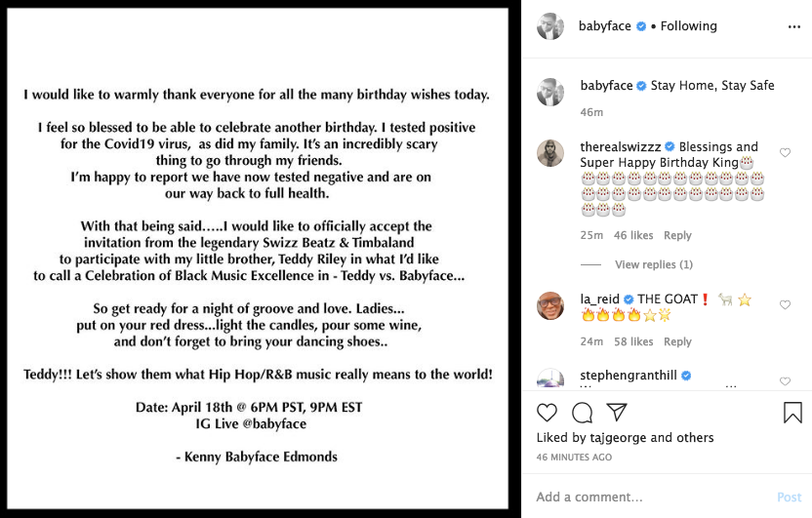This screenshot has height=518, width=812.
Task: Click into Add a comment field
Action: tap(653, 498)
